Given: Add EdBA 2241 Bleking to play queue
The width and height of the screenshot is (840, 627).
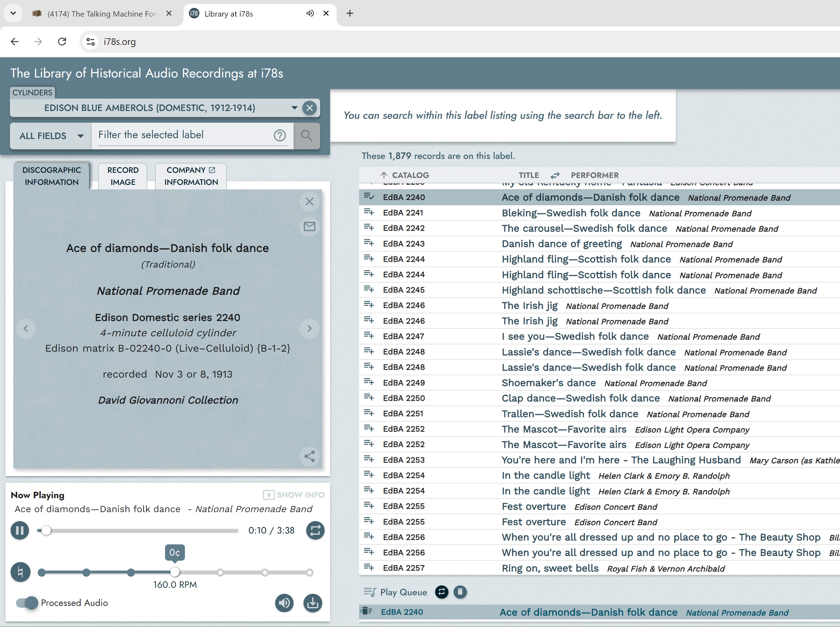Looking at the screenshot, I should (x=369, y=213).
